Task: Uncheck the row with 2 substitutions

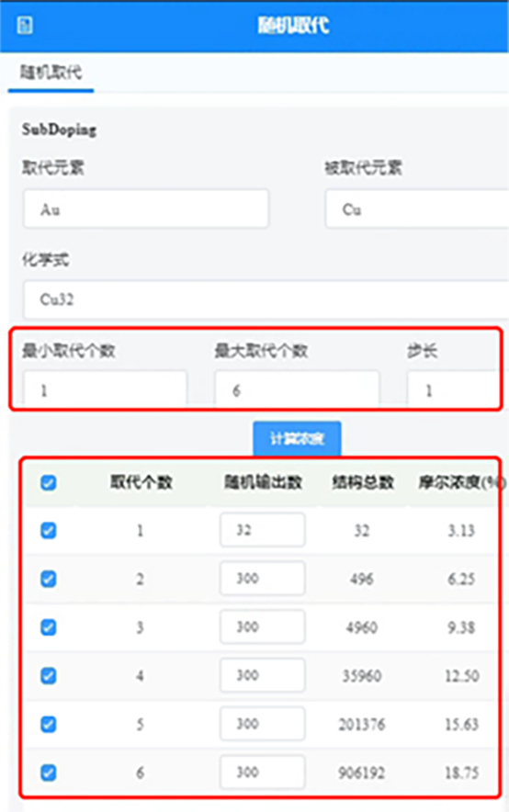Action: tap(48, 579)
